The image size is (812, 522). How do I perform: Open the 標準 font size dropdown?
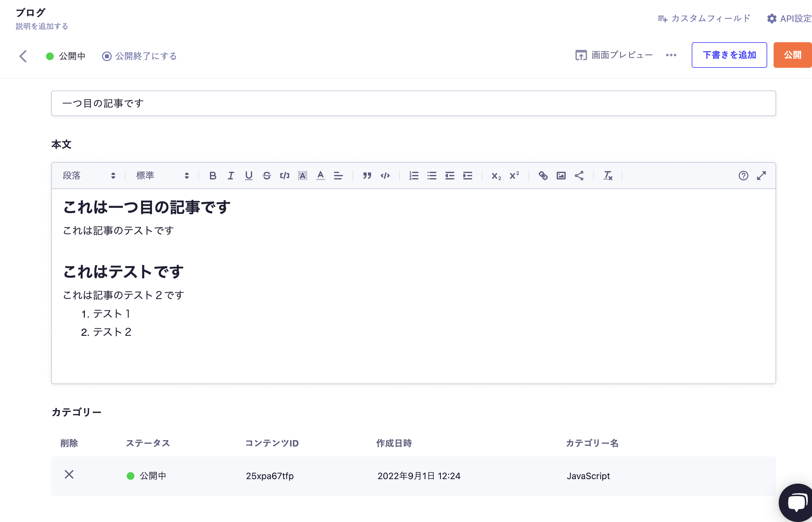pyautogui.click(x=161, y=176)
